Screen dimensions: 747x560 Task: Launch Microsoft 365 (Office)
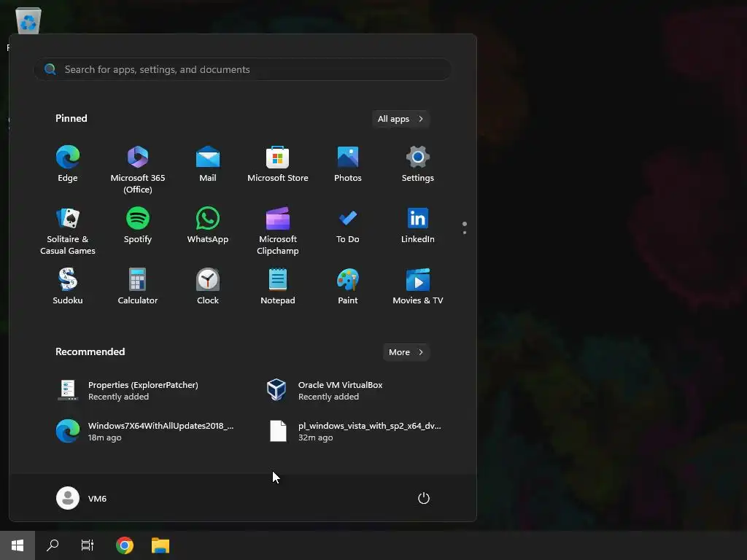click(138, 169)
